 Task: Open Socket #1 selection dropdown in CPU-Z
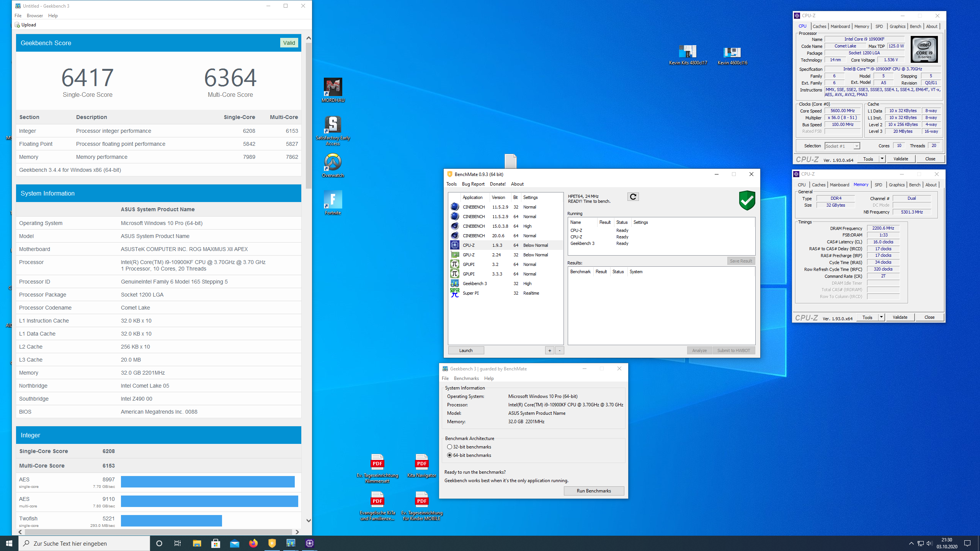(x=842, y=146)
